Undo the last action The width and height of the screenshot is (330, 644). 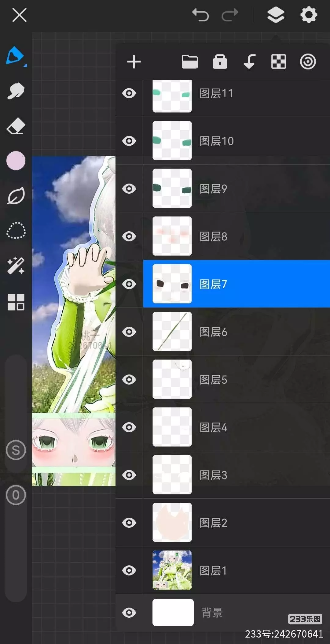(x=200, y=15)
